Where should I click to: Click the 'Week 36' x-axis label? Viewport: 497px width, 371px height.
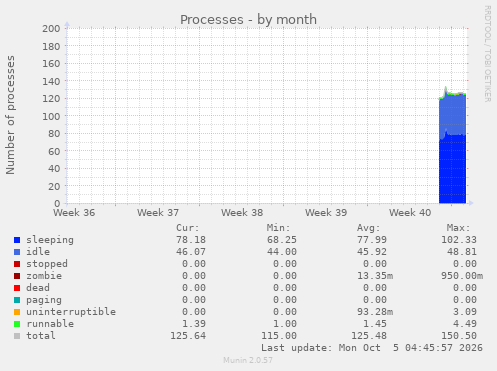pos(74,213)
